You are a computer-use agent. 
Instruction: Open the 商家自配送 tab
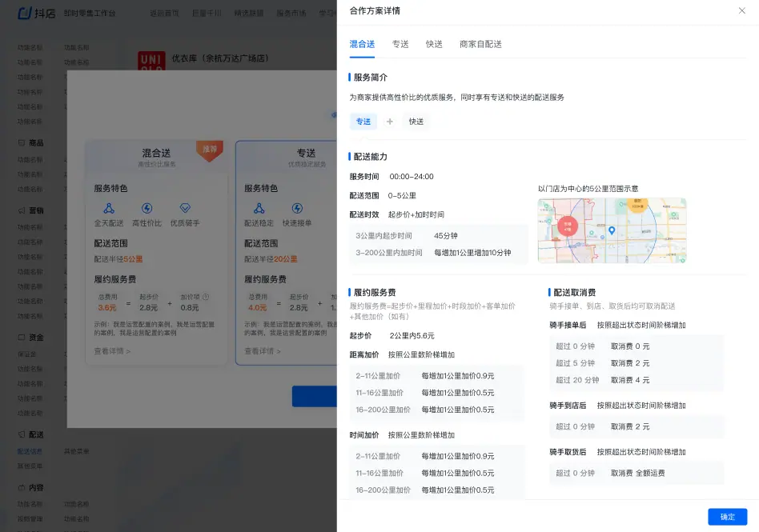[x=480, y=44]
